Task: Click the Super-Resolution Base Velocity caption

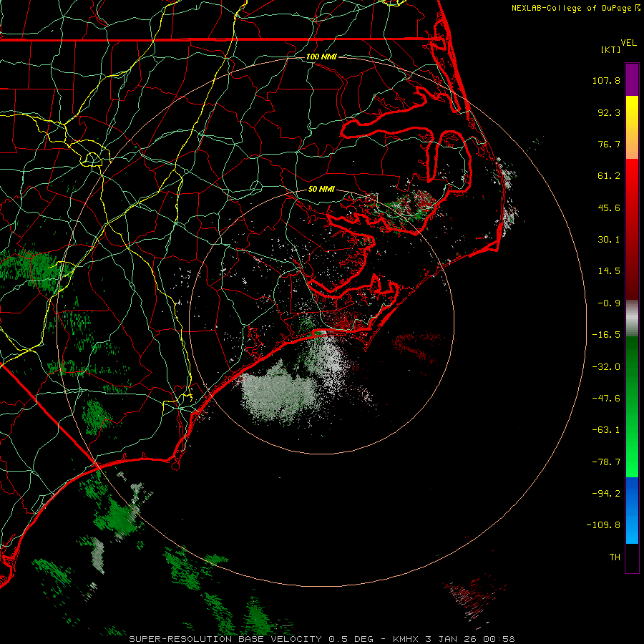Action: click(321, 639)
